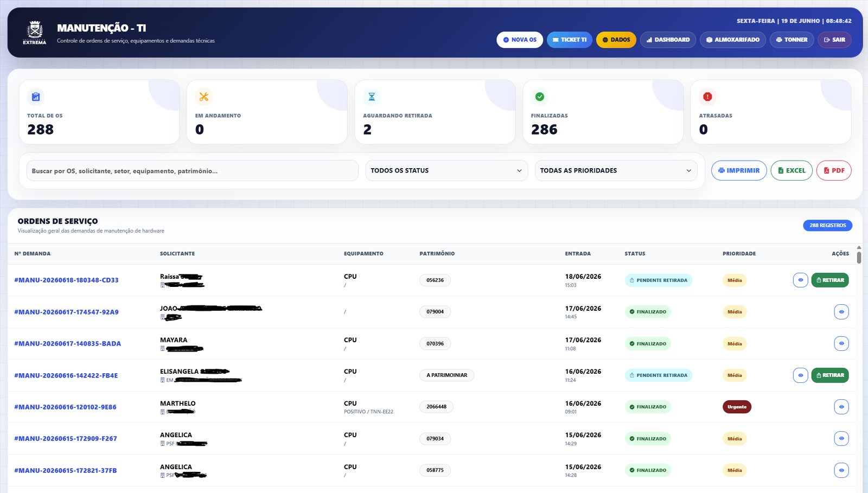The height and width of the screenshot is (493, 868).
Task: Open the Tonner section
Action: pos(792,40)
